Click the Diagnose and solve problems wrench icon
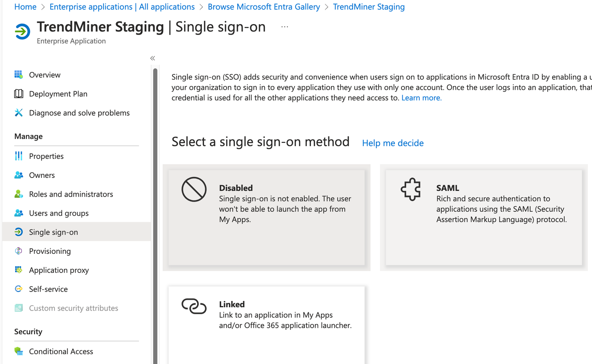Image resolution: width=592 pixels, height=364 pixels. [18, 113]
